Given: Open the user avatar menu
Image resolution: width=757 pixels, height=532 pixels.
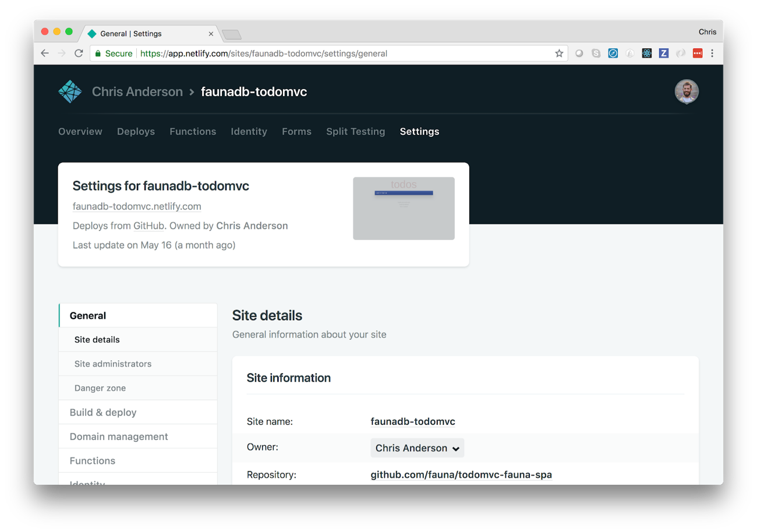Looking at the screenshot, I should pos(687,92).
